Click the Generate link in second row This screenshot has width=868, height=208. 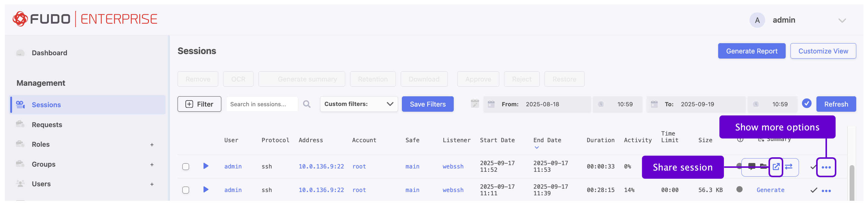point(770,190)
